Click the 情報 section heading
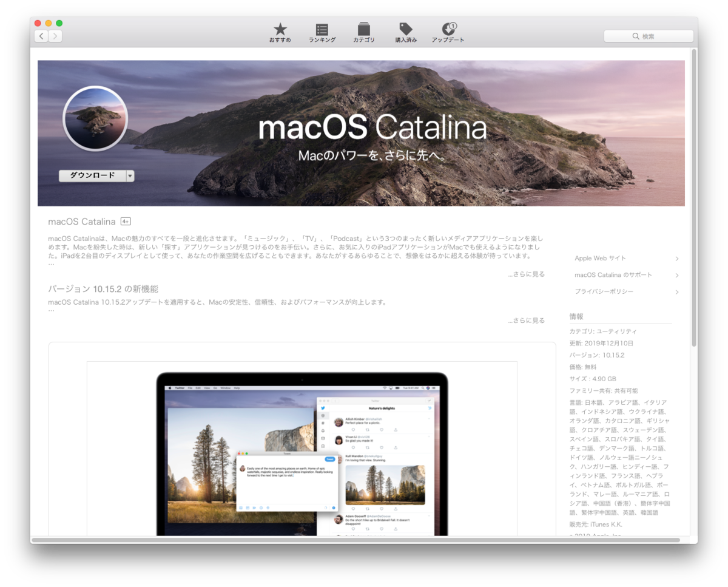 [x=576, y=317]
